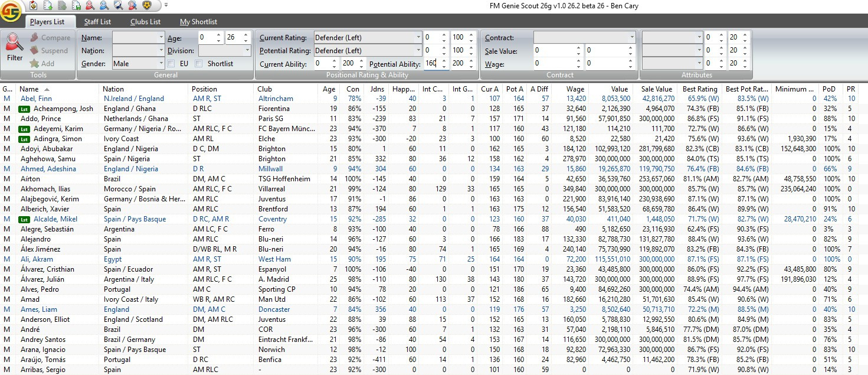Click the Lst badge beside Adeyemi, Karim
868x375 pixels.
(x=25, y=129)
